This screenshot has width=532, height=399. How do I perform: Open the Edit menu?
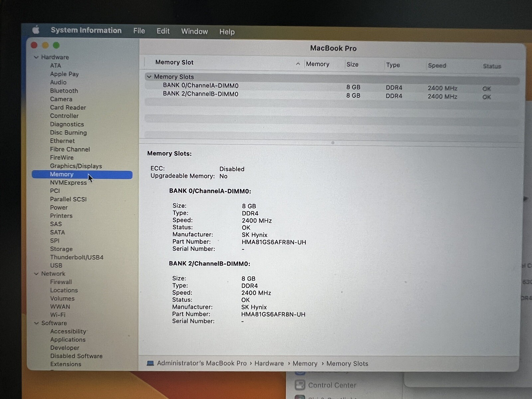tap(163, 31)
